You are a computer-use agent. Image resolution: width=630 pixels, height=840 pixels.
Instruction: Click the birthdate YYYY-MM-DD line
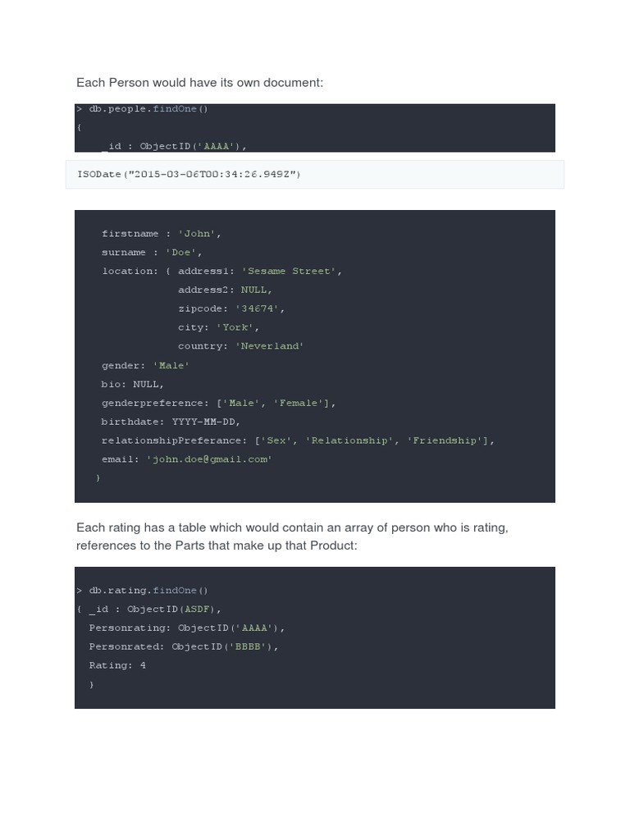[171, 422]
